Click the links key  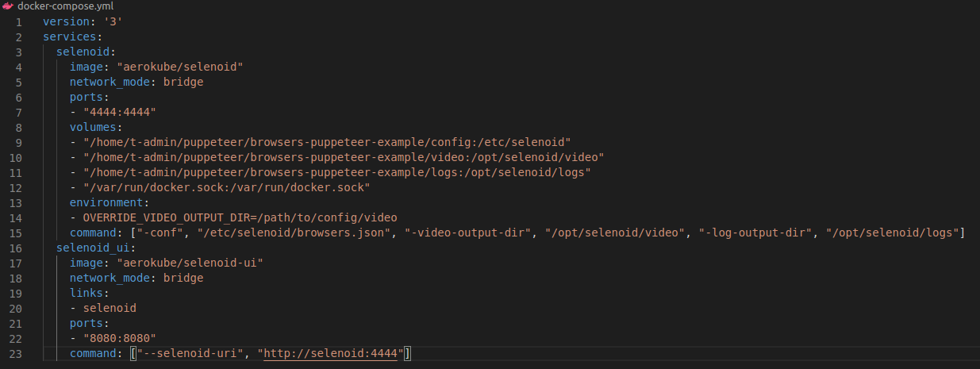click(x=86, y=292)
